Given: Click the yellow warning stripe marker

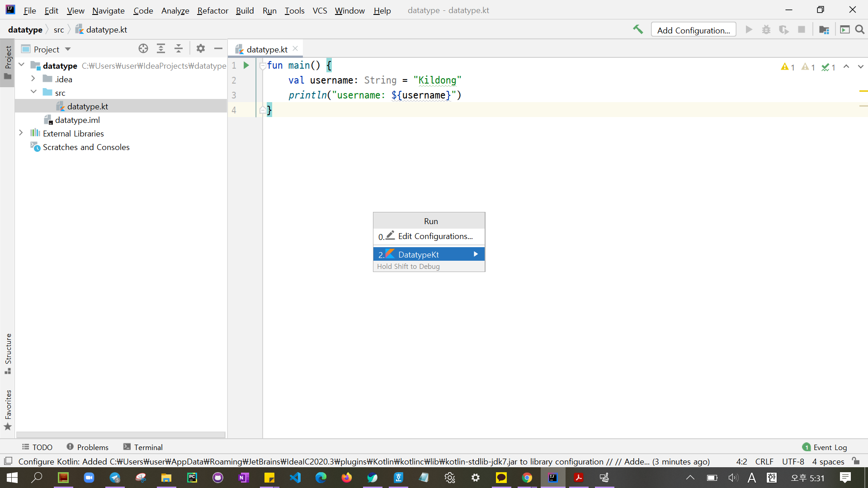Looking at the screenshot, I should tap(863, 91).
